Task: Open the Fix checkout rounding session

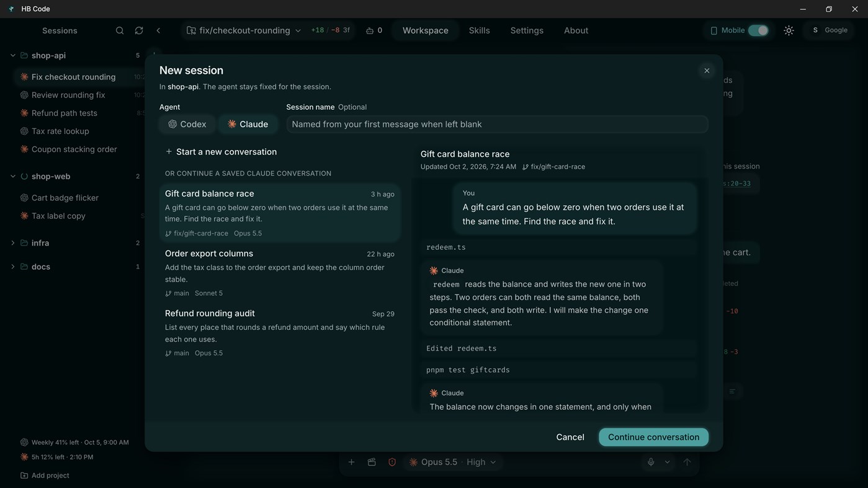Action: coord(78,77)
